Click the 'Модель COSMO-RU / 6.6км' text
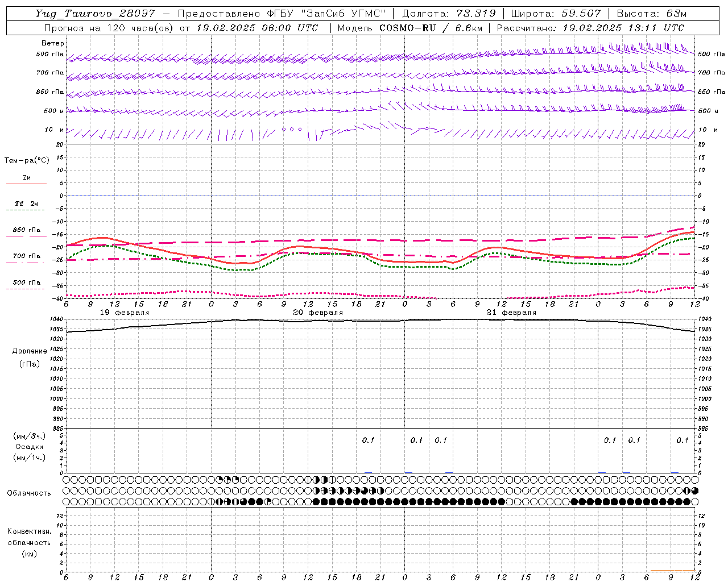The image size is (728, 582). point(409,28)
